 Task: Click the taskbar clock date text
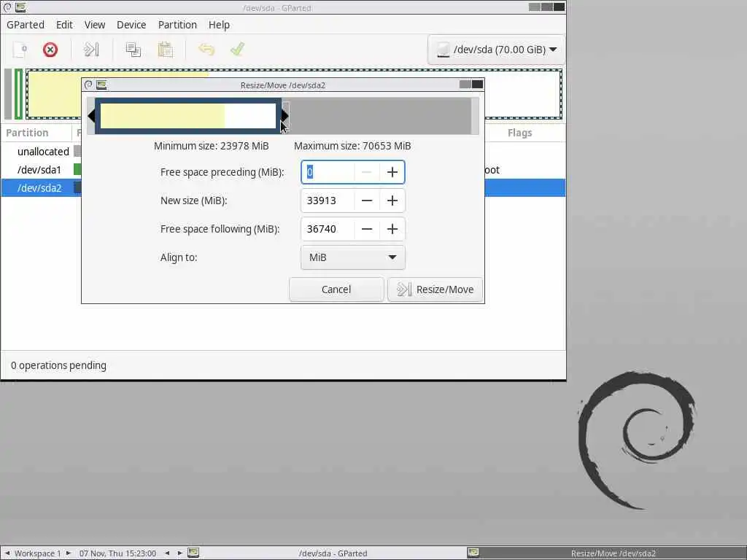click(117, 553)
